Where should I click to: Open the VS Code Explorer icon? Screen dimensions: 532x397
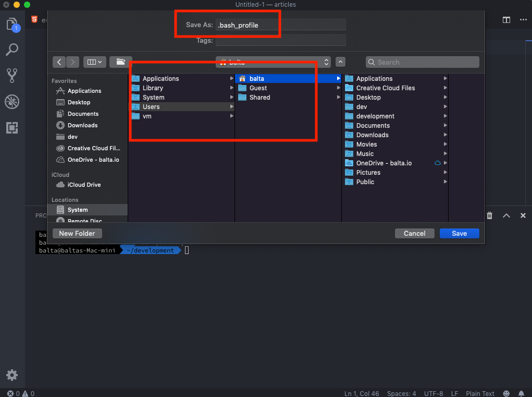[x=13, y=25]
